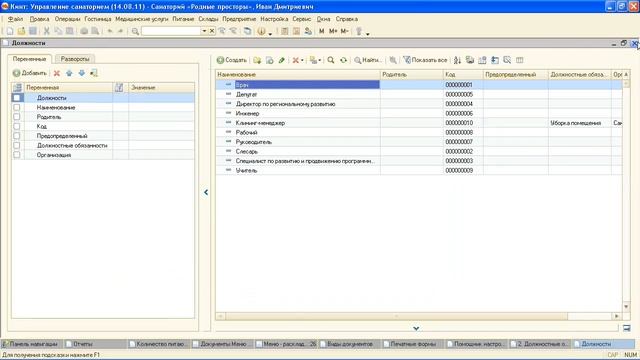Image resolution: width=640 pixels, height=360 pixels.
Task: Clear search field with the X icon
Action: pyautogui.click(x=212, y=31)
